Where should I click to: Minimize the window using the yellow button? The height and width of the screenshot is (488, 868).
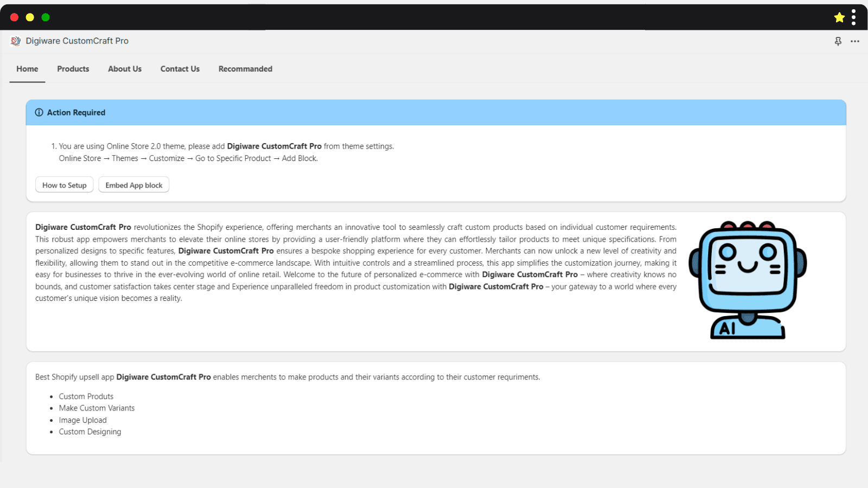30,17
